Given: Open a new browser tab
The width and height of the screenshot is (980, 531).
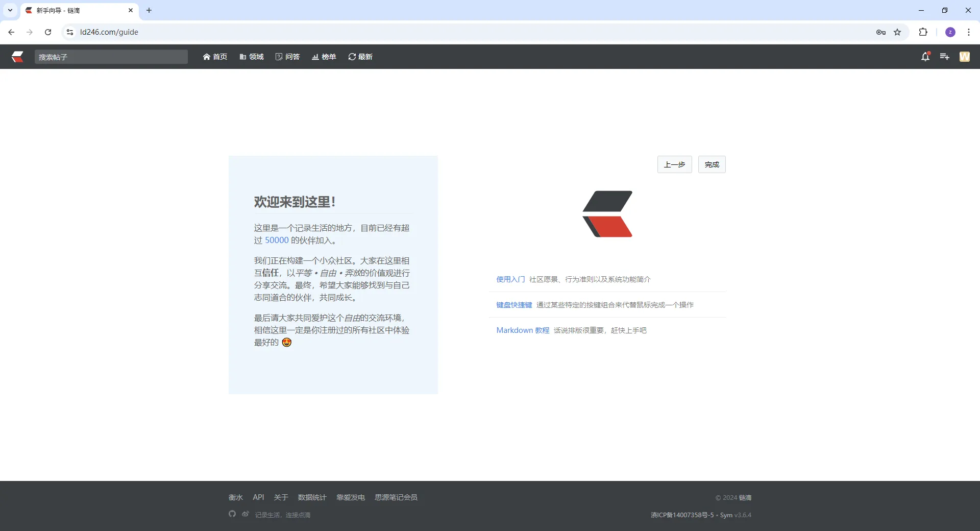Looking at the screenshot, I should pyautogui.click(x=149, y=10).
